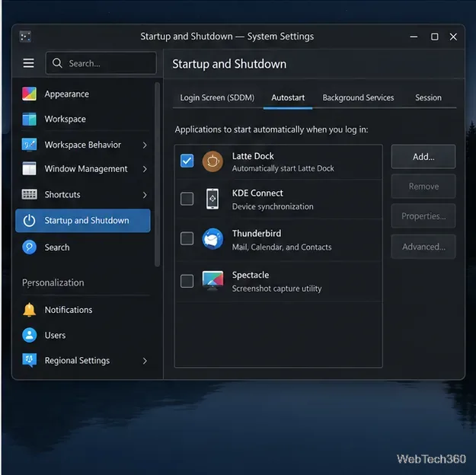The width and height of the screenshot is (476, 475).
Task: Select the Search sidebar entry
Action: click(82, 247)
